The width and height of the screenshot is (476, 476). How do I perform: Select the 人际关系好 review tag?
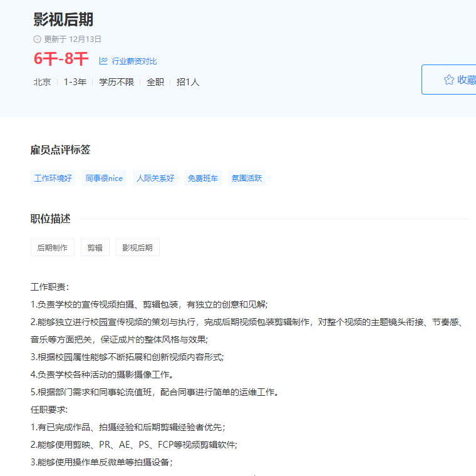pos(155,178)
